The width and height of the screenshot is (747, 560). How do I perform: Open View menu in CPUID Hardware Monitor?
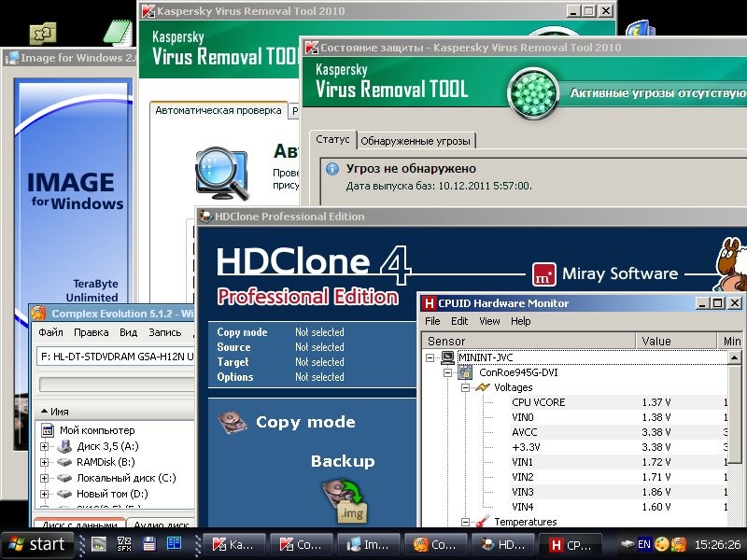[x=489, y=321]
